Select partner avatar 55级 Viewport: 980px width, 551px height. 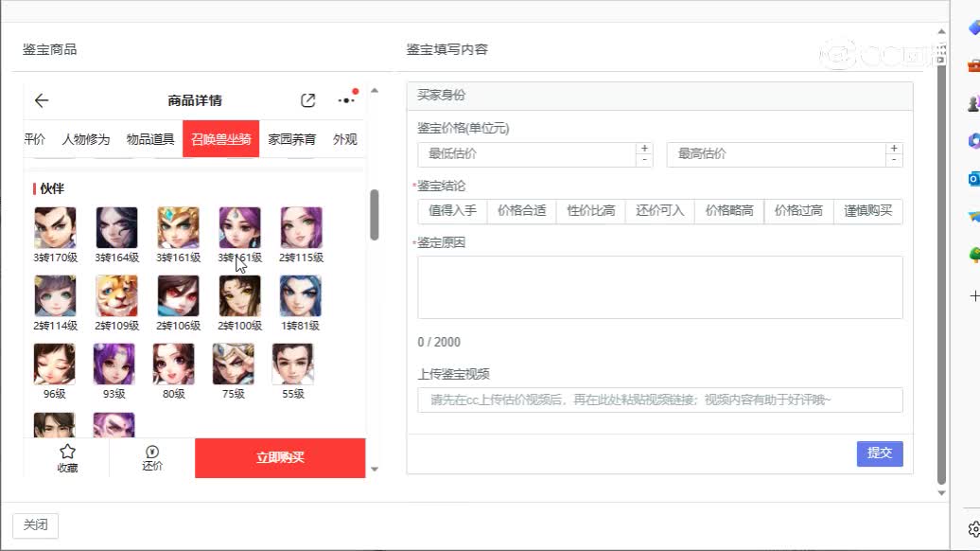point(292,364)
